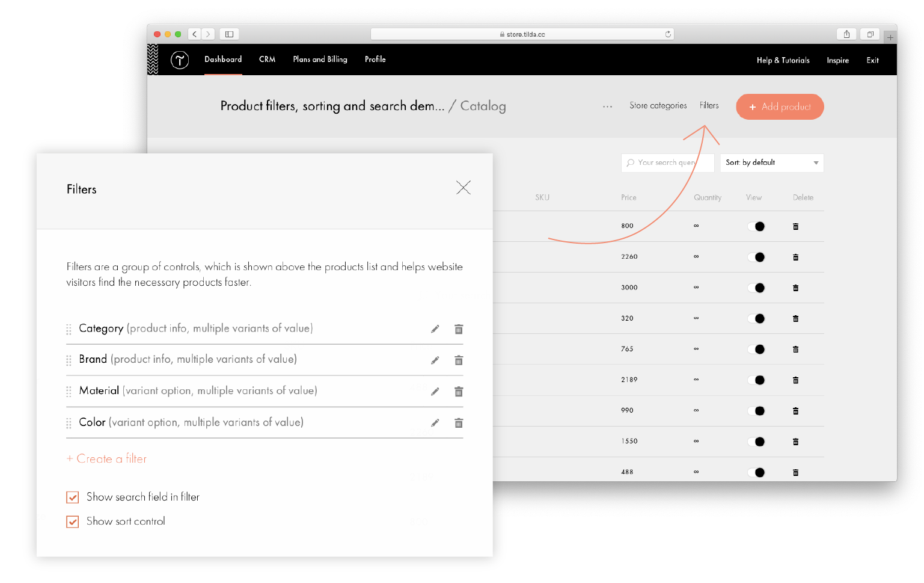Grab the Brand filter drag handle
Viewport: 924px width, 583px height.
[x=69, y=360]
